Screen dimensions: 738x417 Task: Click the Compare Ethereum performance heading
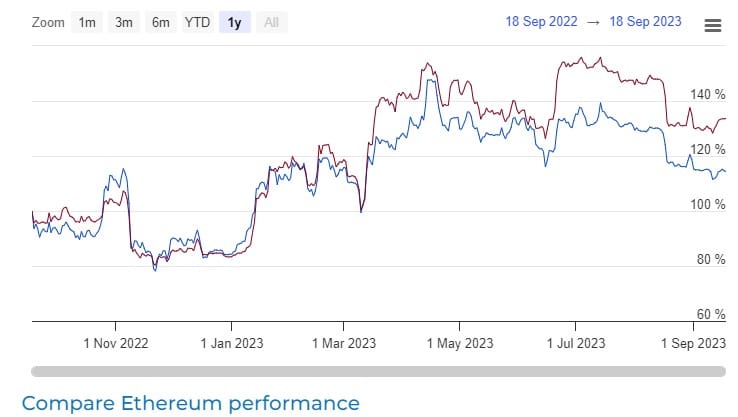[190, 403]
